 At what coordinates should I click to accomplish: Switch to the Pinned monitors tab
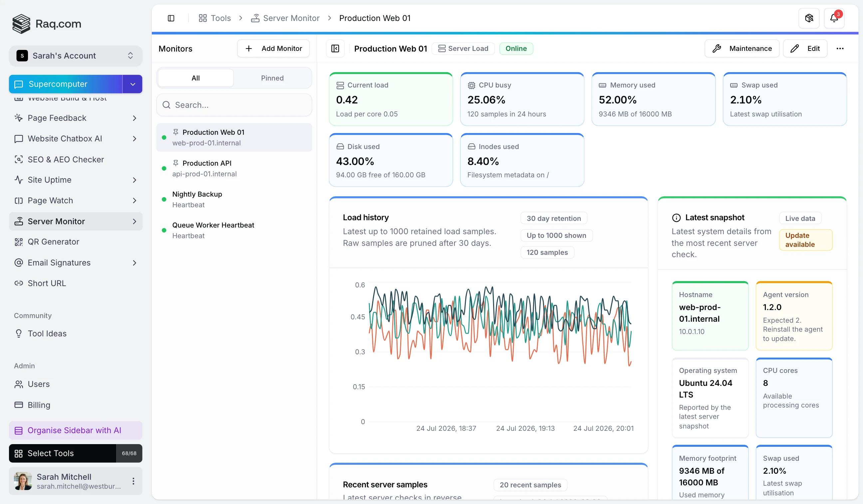point(272,78)
